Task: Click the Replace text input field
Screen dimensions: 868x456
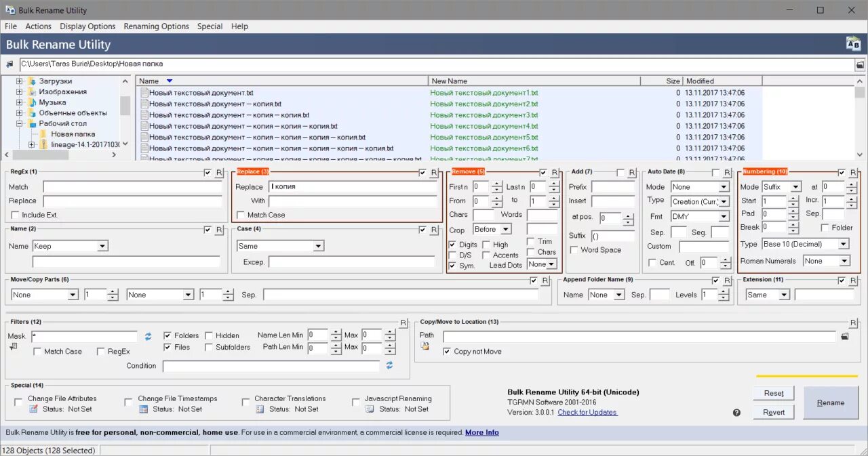Action: (x=353, y=186)
